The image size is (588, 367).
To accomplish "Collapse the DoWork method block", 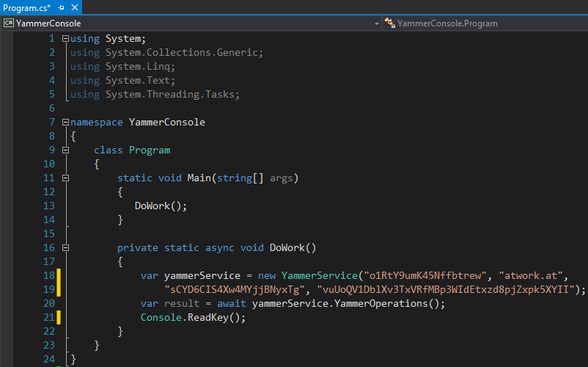I will [66, 248].
